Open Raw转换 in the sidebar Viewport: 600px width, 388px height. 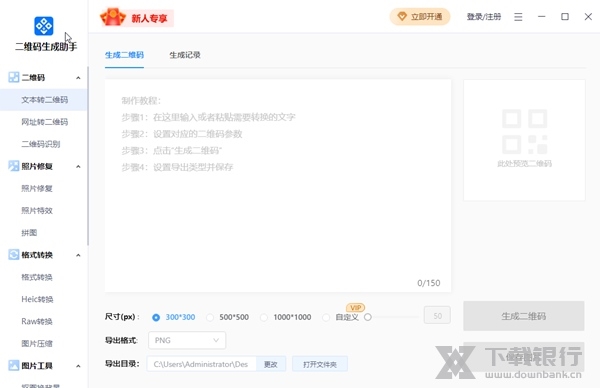click(x=44, y=321)
